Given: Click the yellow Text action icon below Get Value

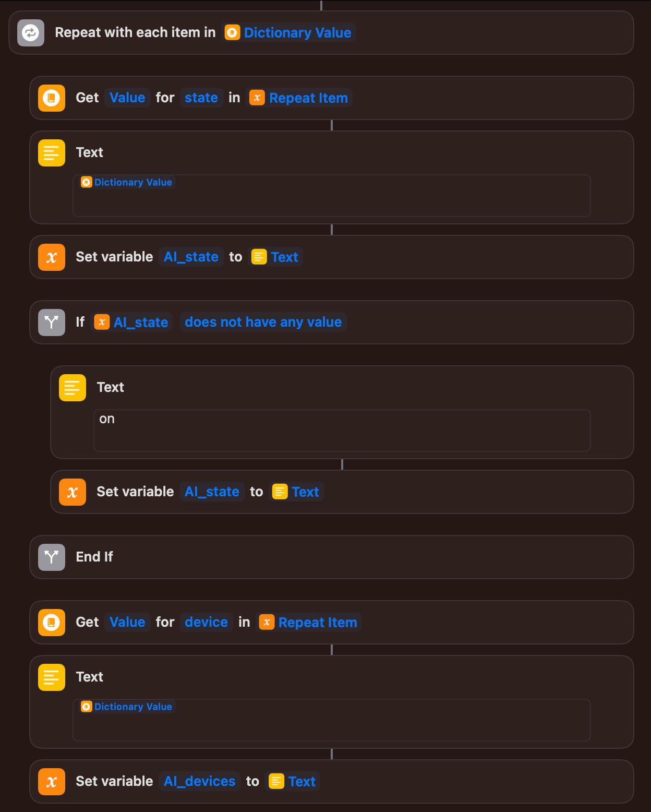Looking at the screenshot, I should click(x=51, y=153).
